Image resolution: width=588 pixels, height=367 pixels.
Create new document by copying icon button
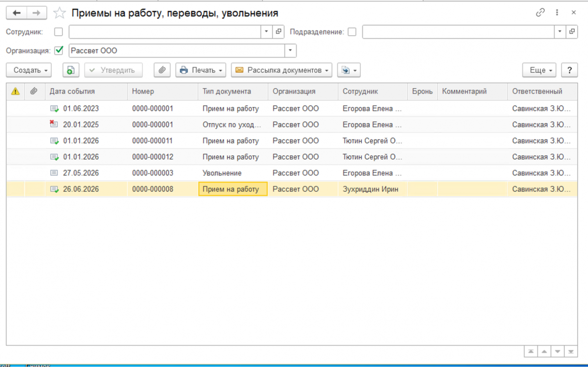[x=71, y=70]
